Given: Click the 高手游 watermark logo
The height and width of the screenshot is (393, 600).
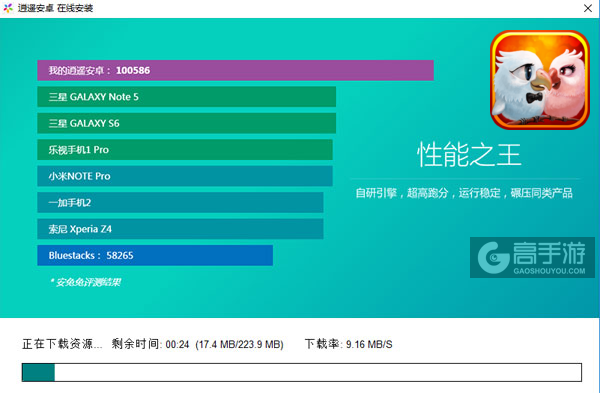Looking at the screenshot, I should [532, 257].
